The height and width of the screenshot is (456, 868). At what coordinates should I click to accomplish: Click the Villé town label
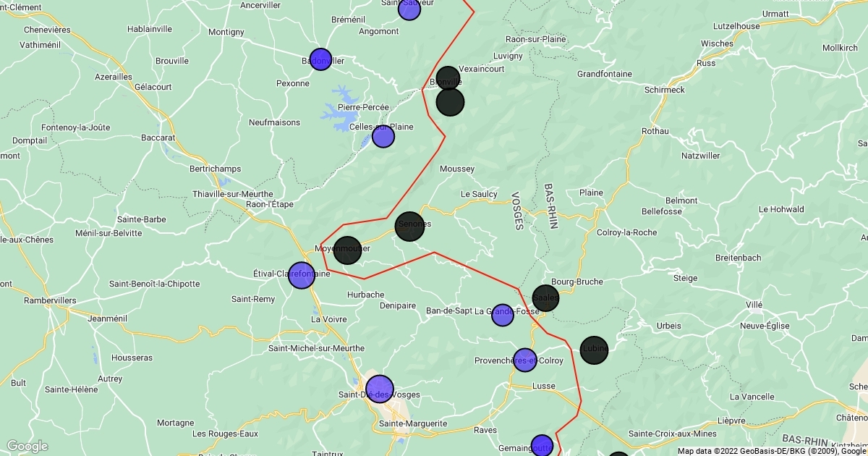pos(754,305)
